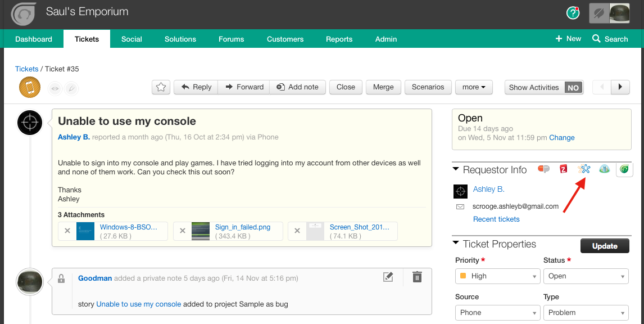644x324 pixels.
Task: Collapse the Ticket Properties section
Action: pyautogui.click(x=456, y=243)
